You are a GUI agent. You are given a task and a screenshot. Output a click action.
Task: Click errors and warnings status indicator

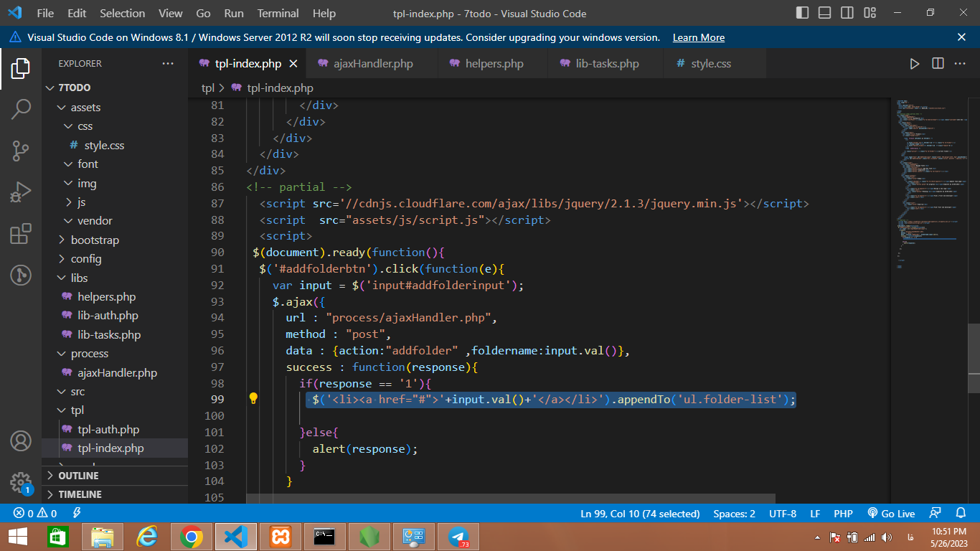[x=37, y=514]
